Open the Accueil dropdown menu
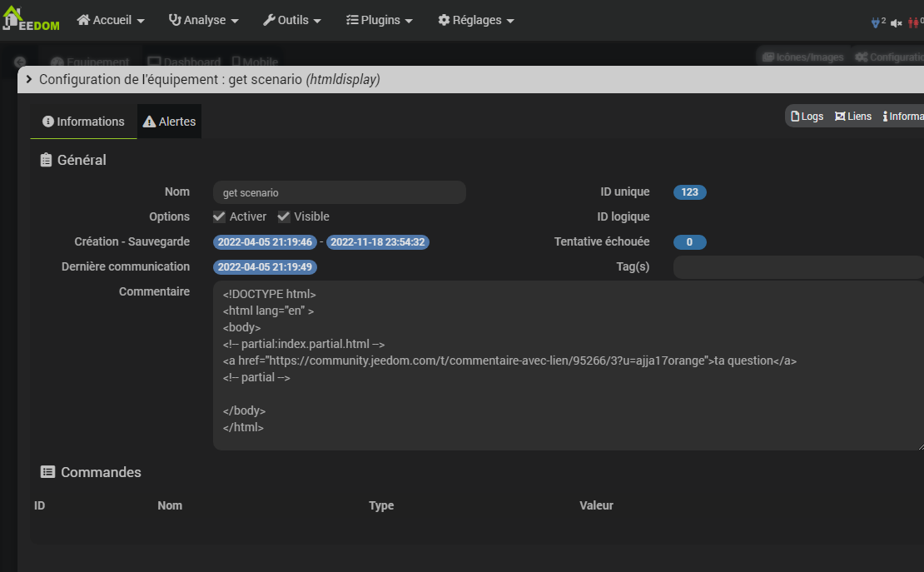The image size is (924, 572). (x=111, y=20)
